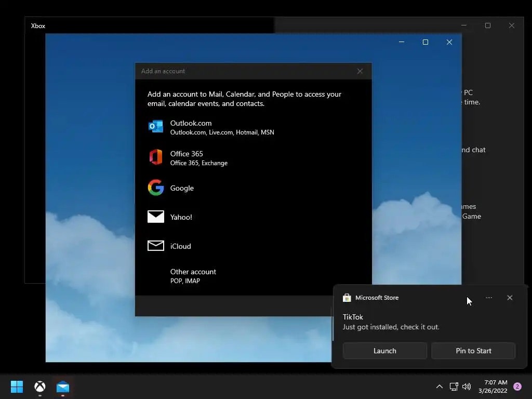Pick the Google logo account option

(x=156, y=188)
